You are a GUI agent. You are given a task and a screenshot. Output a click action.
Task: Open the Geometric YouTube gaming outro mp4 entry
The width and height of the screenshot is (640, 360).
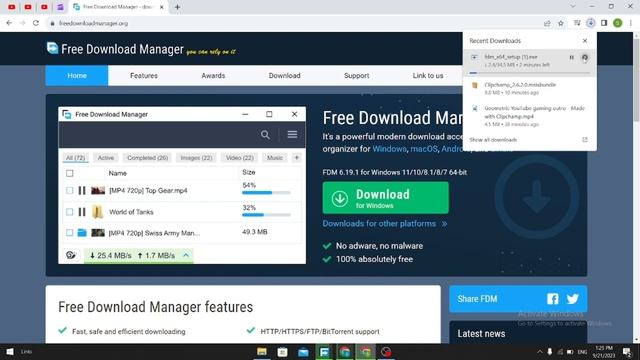click(x=529, y=116)
